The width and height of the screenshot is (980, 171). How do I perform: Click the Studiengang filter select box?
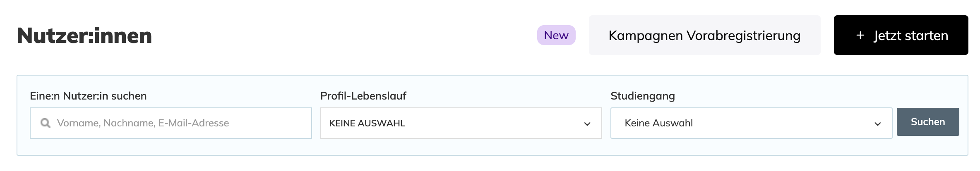751,123
